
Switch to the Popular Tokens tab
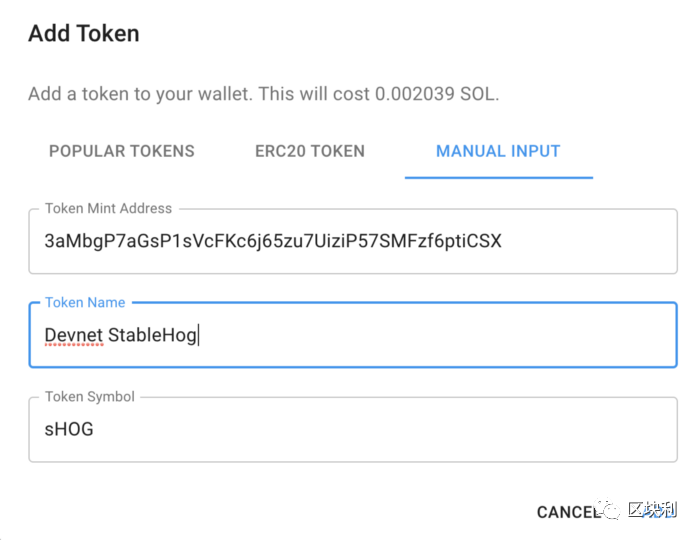(122, 151)
